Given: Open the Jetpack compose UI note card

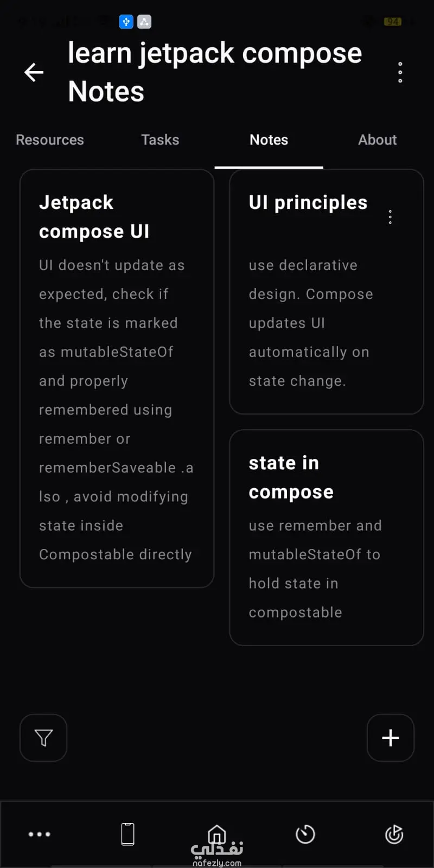Looking at the screenshot, I should pos(117,380).
